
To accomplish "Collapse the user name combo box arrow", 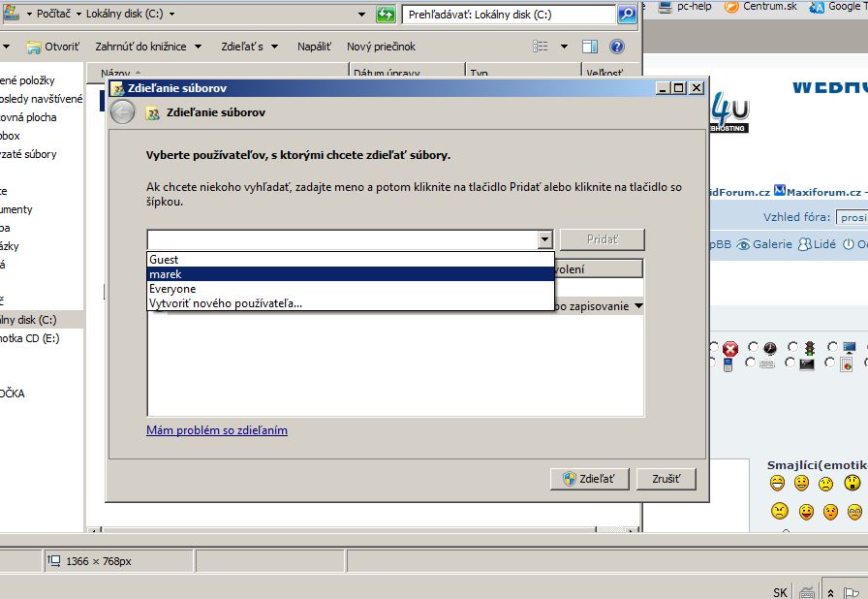I will (x=544, y=239).
